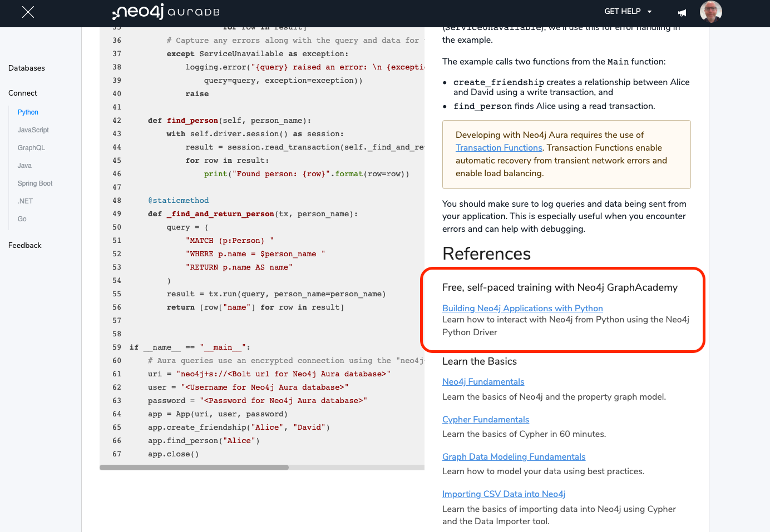Click the raise statement on line 40

pyautogui.click(x=197, y=94)
